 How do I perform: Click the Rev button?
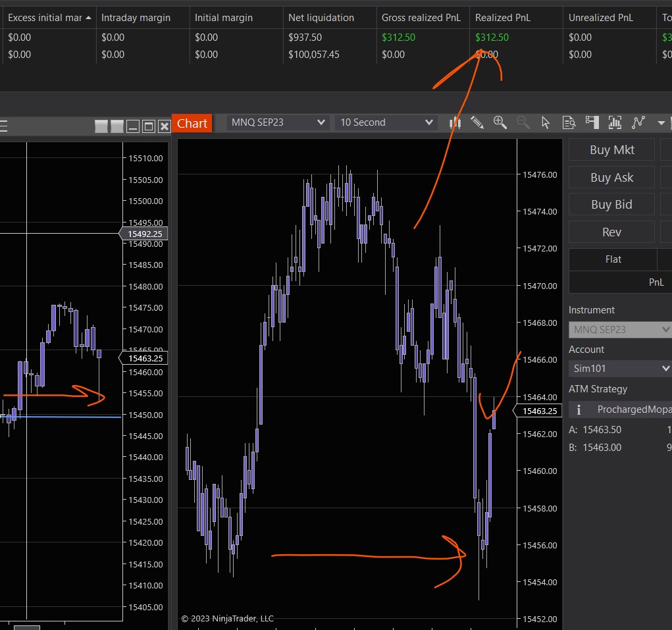point(611,232)
